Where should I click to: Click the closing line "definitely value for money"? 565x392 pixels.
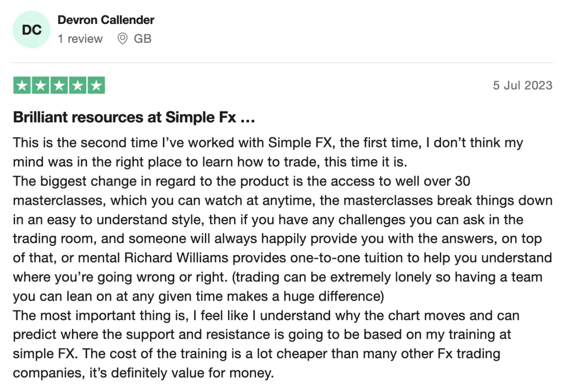point(143,374)
